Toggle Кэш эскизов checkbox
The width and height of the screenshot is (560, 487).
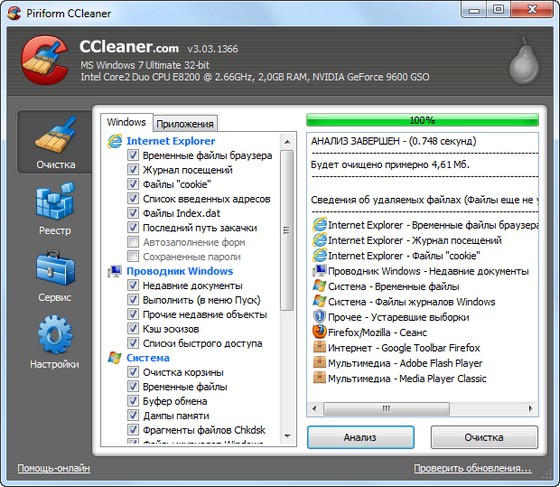tap(133, 329)
